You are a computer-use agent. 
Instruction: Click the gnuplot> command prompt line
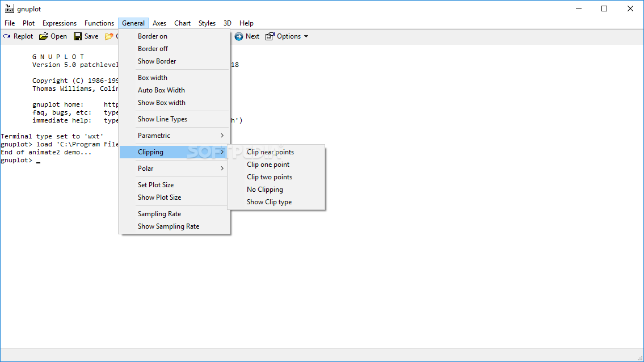pyautogui.click(x=20, y=160)
